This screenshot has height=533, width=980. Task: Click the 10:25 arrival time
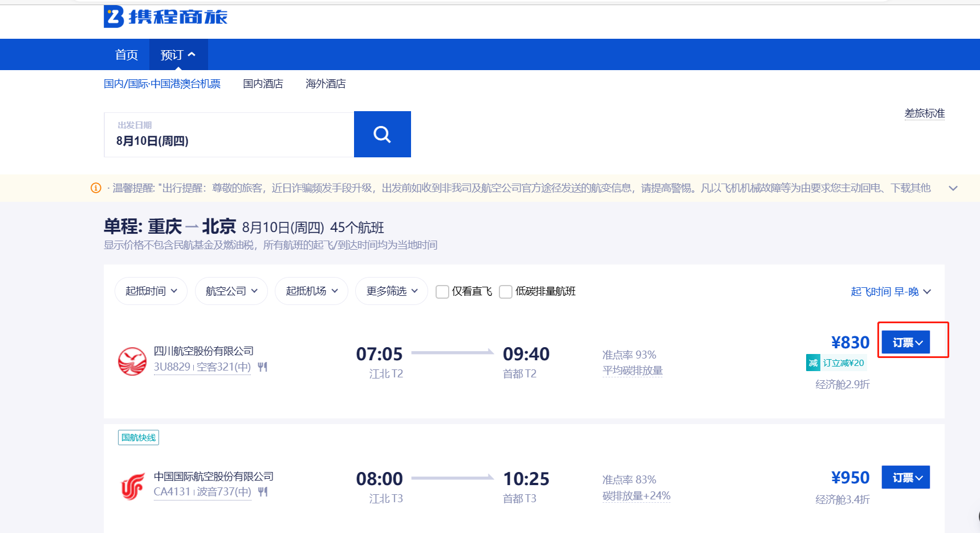tap(526, 479)
